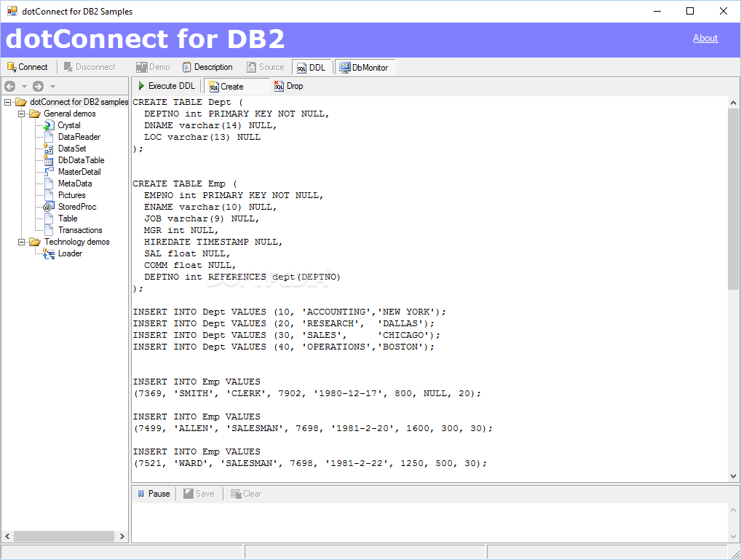Select the StoredProc demo icon
Viewport: 741px width, 560px height.
pos(49,207)
